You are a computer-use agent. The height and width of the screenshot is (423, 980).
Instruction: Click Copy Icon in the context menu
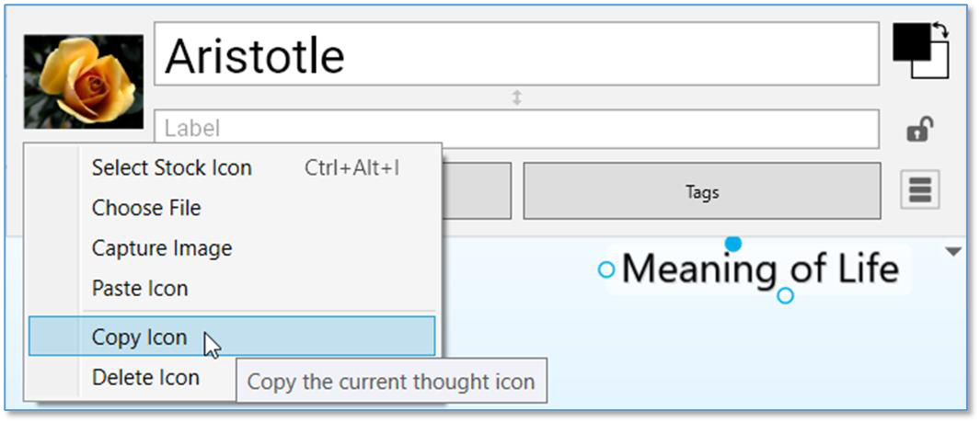point(139,337)
